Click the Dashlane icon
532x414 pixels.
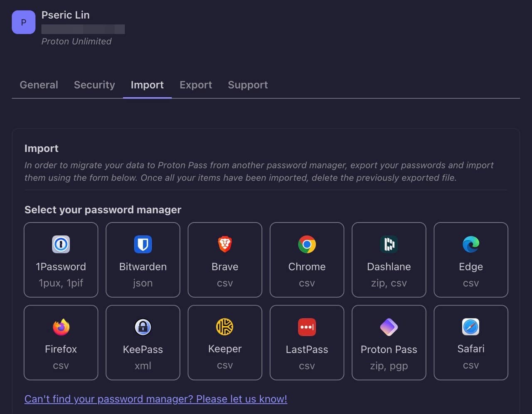point(389,244)
